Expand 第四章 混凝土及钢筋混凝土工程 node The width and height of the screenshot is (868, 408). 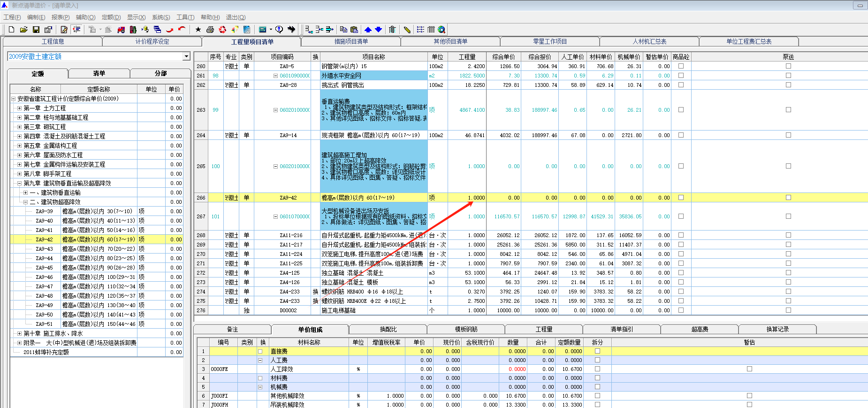tap(19, 136)
